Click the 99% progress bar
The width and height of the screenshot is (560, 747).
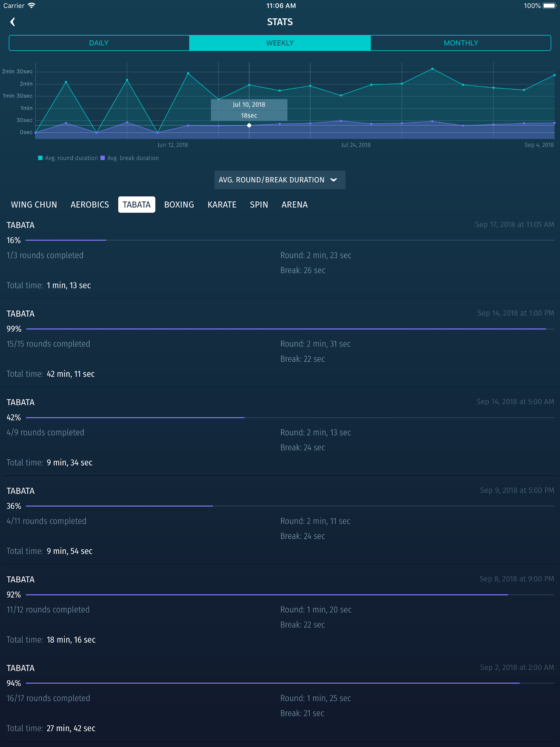290,329
